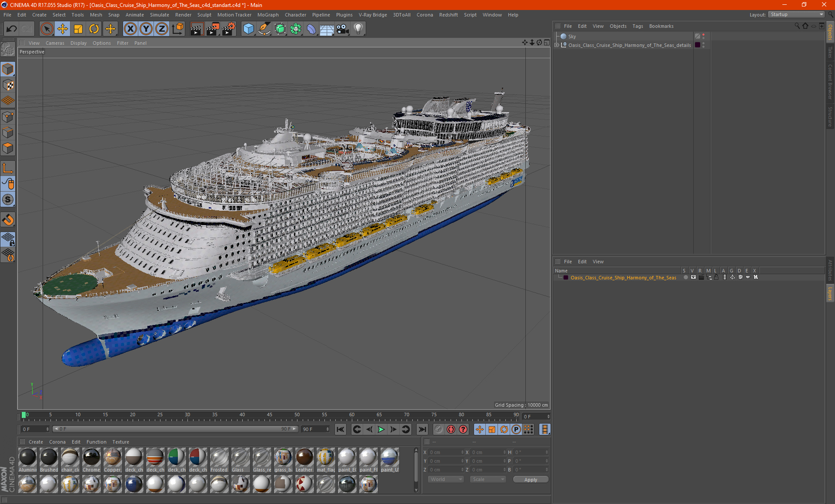Click X position value field
Screen dimensions: 835x504
(446, 452)
